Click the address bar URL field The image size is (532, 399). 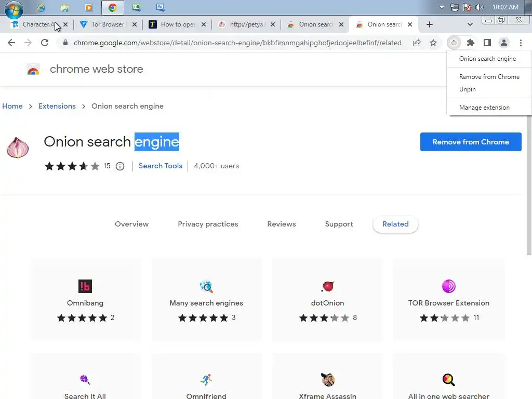tap(237, 43)
